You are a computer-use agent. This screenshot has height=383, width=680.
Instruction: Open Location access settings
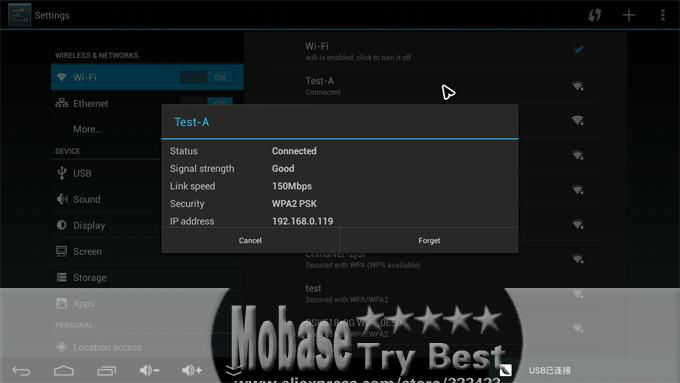click(x=147, y=347)
